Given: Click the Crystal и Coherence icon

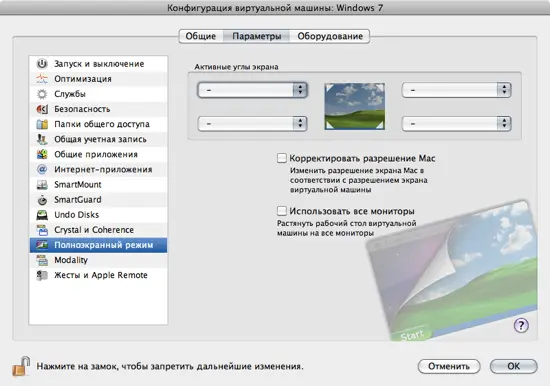Looking at the screenshot, I should click(x=42, y=230).
